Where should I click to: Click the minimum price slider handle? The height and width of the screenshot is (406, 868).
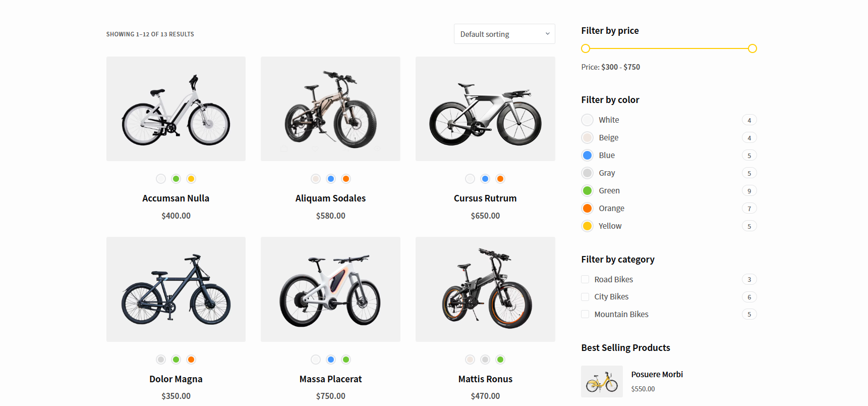point(586,48)
